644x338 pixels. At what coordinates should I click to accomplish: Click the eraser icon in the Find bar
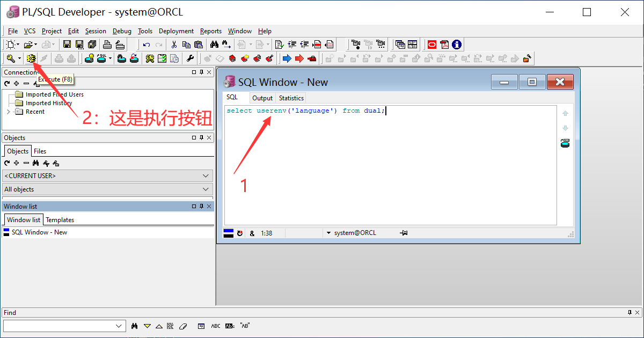click(183, 326)
